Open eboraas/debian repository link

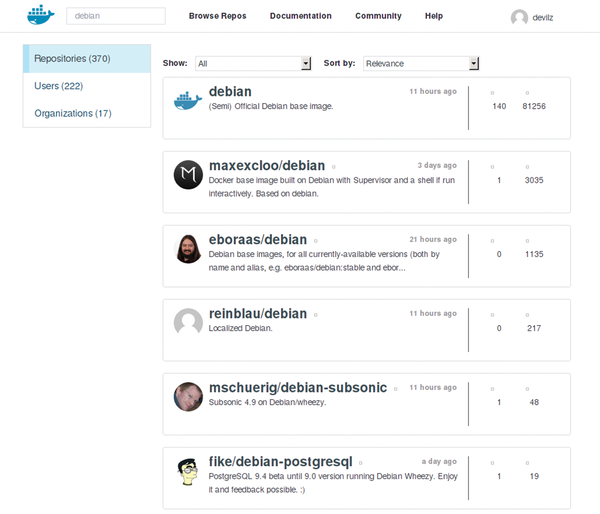(258, 240)
